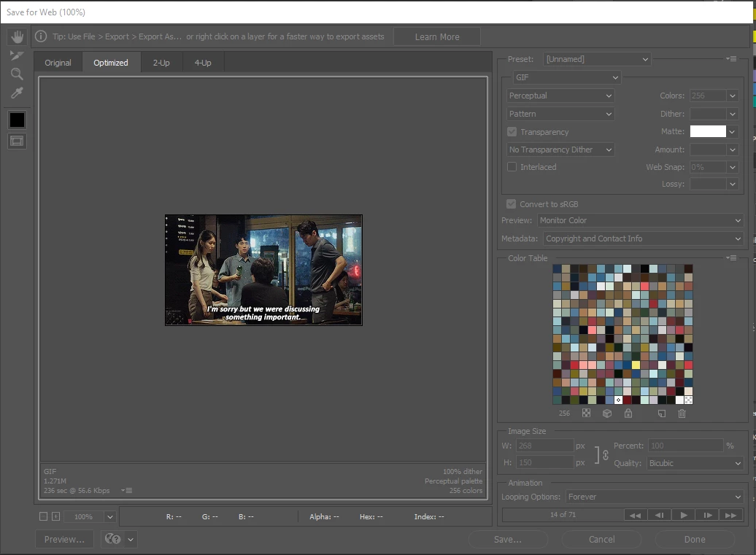Screen dimensions: 756x555
Task: Click zoom in plus icon beside 100%
Action: point(56,516)
